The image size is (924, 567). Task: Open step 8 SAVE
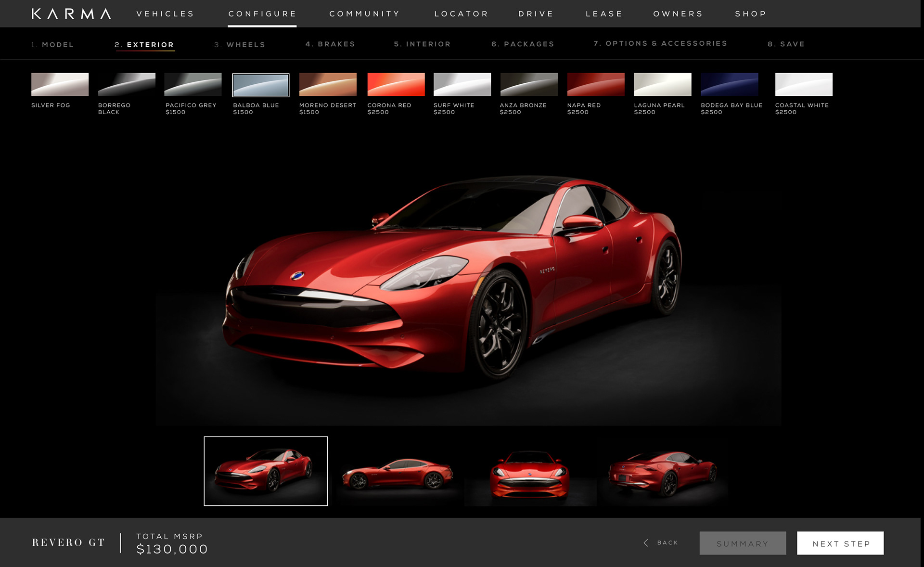(x=786, y=44)
